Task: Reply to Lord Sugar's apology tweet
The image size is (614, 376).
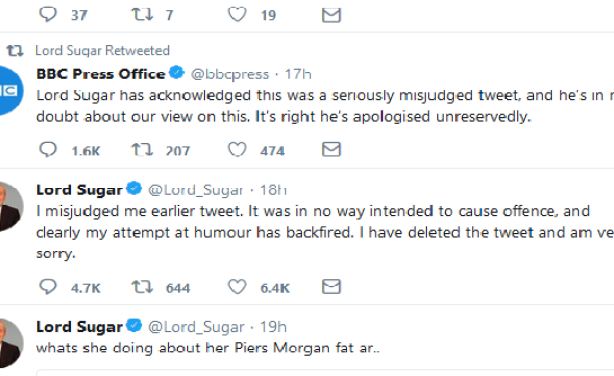Action: (48, 287)
